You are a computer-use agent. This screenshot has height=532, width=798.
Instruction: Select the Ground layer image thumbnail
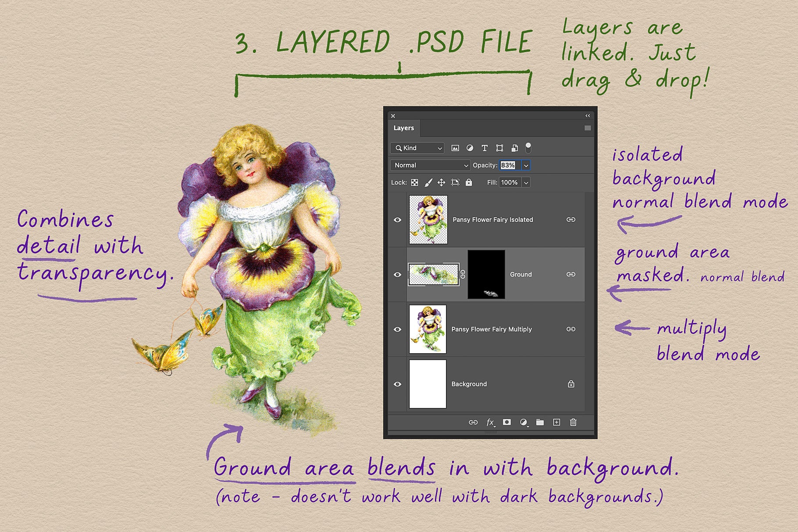pyautogui.click(x=434, y=275)
